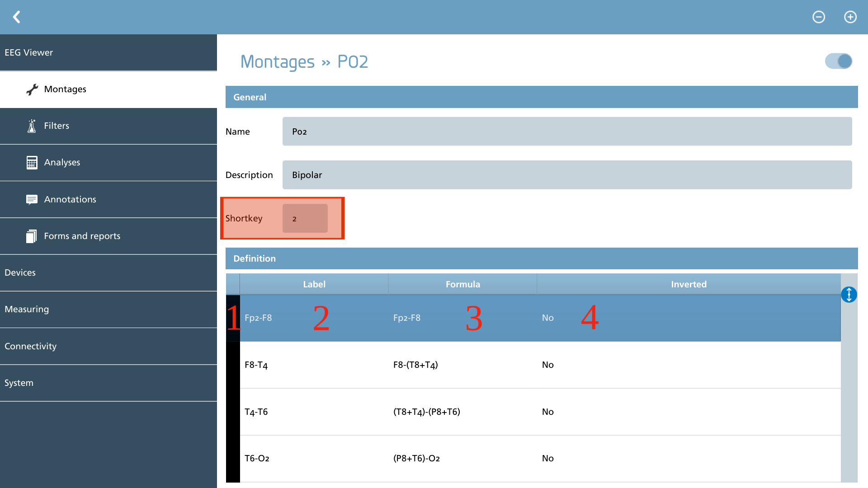This screenshot has height=488, width=868.
Task: Click the Formula column header
Action: click(462, 284)
